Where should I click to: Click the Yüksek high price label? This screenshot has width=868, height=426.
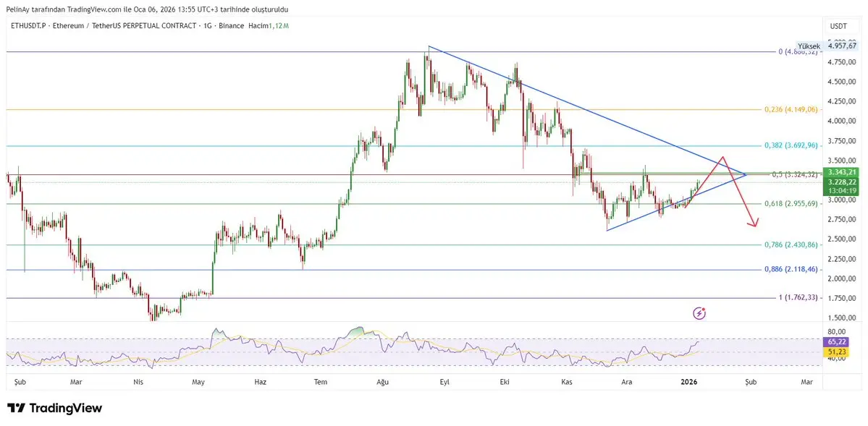(x=808, y=46)
